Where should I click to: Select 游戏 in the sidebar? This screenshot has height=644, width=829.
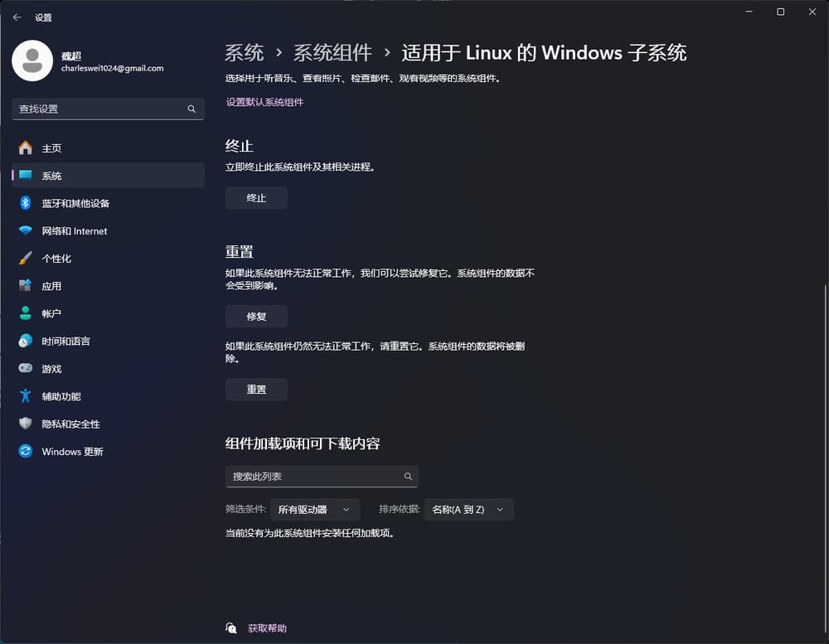[x=108, y=369]
